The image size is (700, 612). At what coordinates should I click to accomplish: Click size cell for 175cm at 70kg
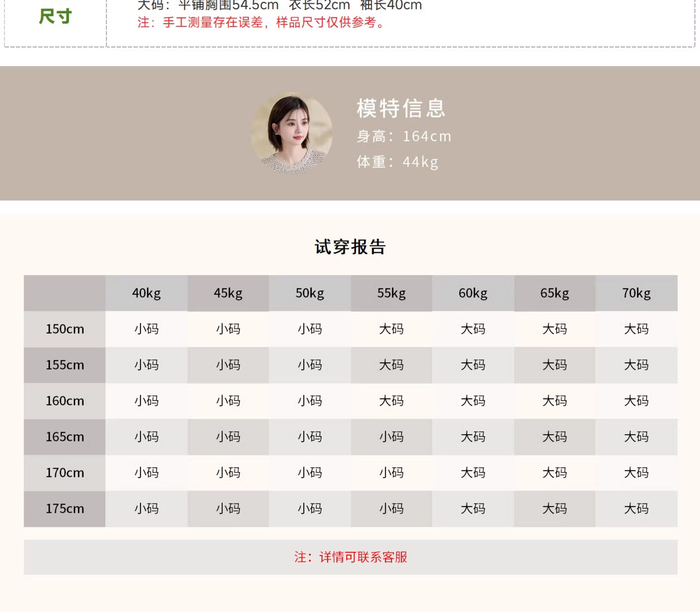pyautogui.click(x=636, y=509)
